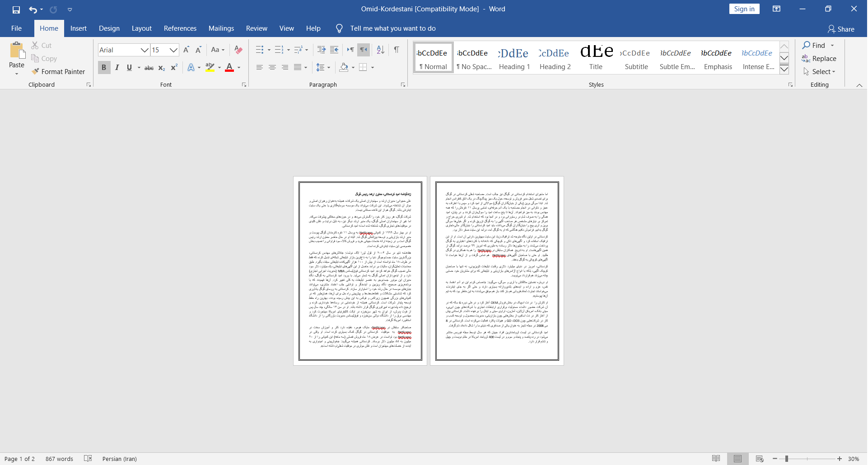Click the Undo arrow icon
The height and width of the screenshot is (465, 868).
click(x=33, y=9)
